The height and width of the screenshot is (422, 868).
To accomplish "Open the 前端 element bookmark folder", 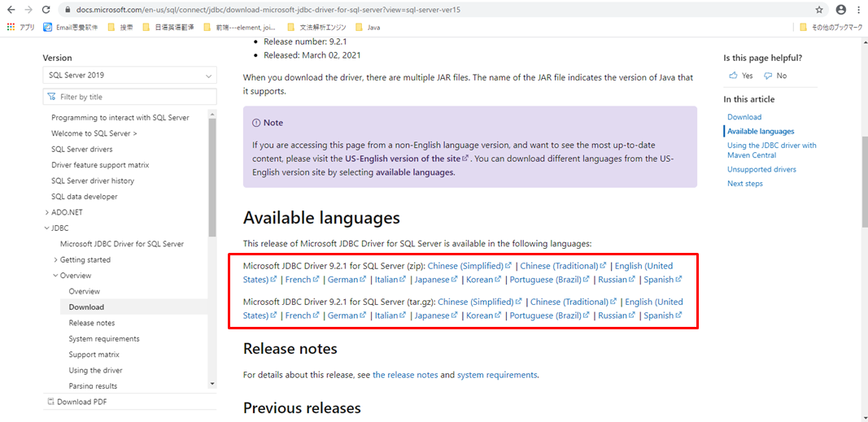I will point(240,27).
